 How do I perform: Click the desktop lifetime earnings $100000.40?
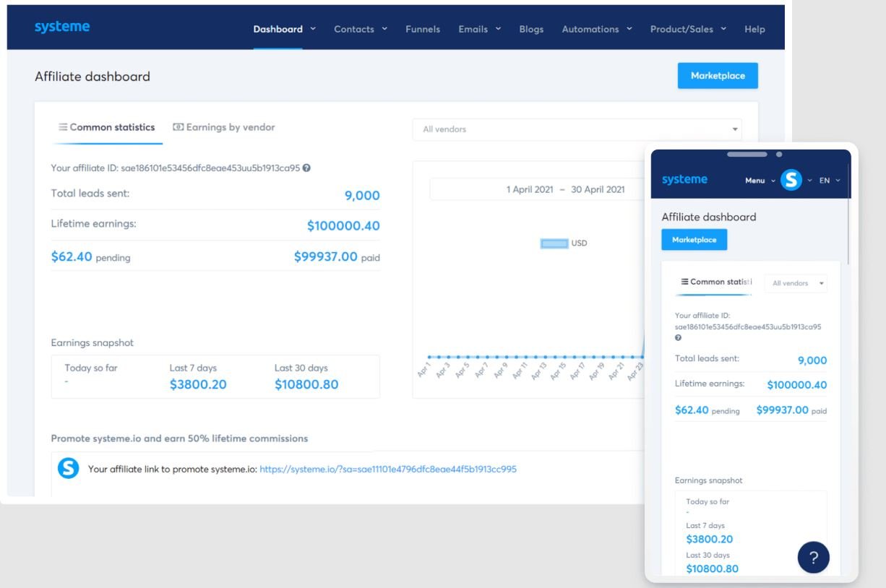tap(343, 225)
